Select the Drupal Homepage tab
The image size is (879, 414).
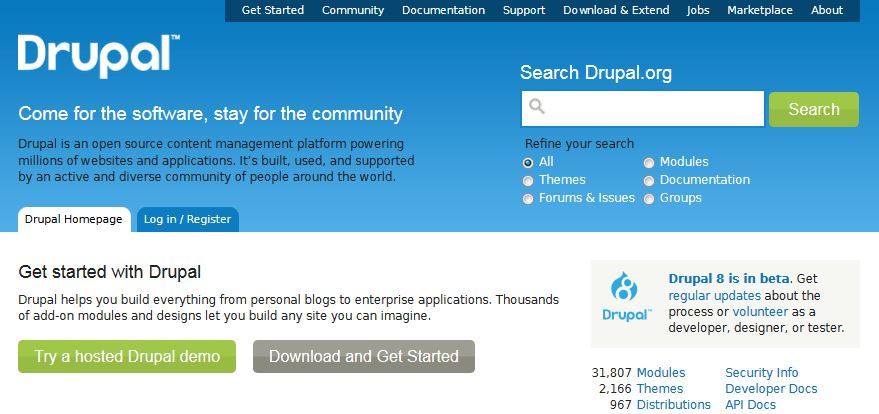(x=73, y=219)
